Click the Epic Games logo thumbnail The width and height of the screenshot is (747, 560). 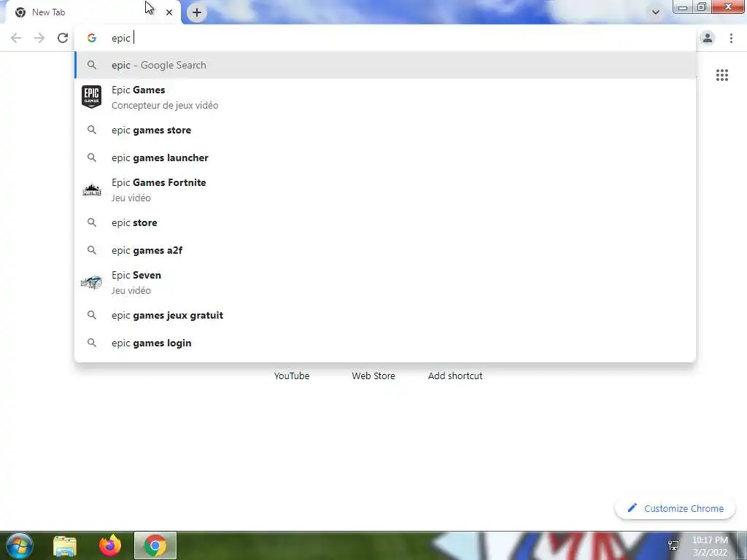(91, 97)
